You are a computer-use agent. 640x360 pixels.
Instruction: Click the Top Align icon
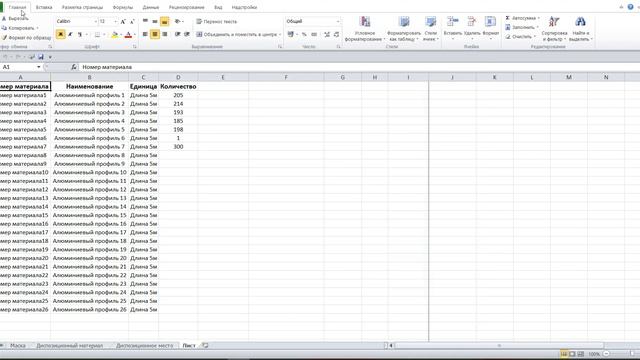[x=145, y=21]
